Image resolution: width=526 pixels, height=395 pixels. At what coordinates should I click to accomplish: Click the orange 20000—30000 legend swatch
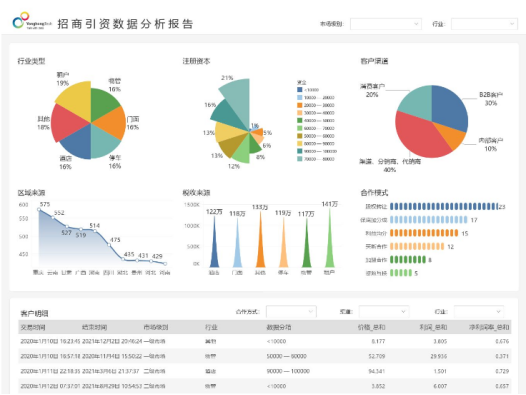tap(300, 105)
